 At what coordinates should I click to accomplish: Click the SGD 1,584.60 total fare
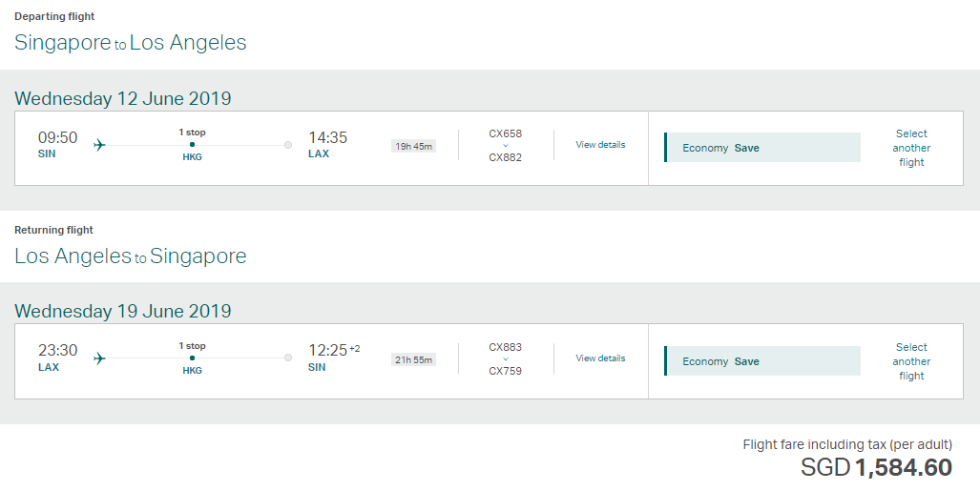pyautogui.click(x=876, y=468)
